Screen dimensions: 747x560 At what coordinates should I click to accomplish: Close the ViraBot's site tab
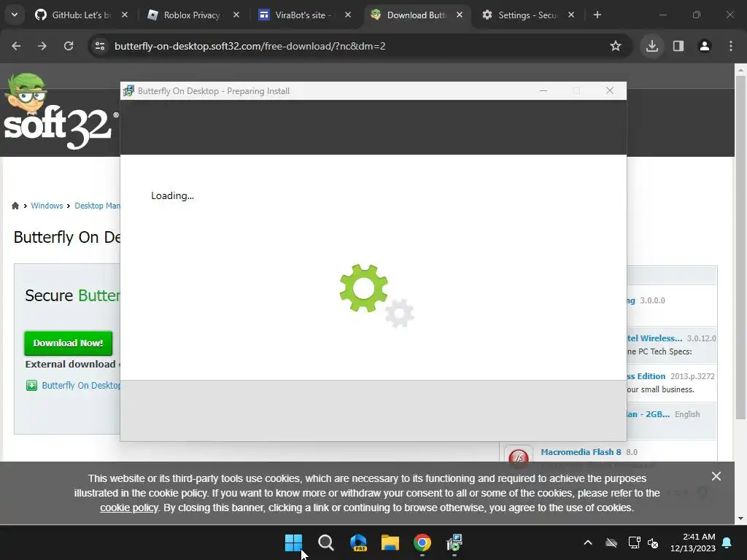click(x=348, y=15)
